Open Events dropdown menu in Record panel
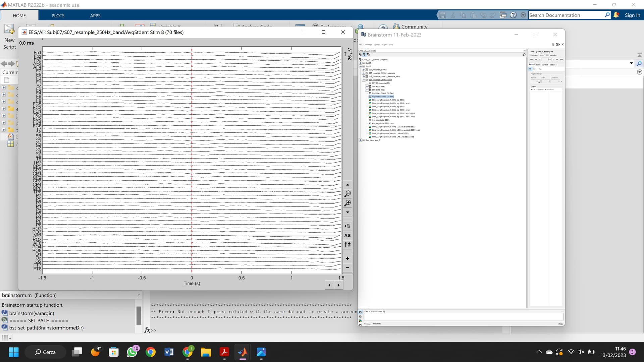Viewport: 644px width, 362px height. pyautogui.click(x=540, y=89)
